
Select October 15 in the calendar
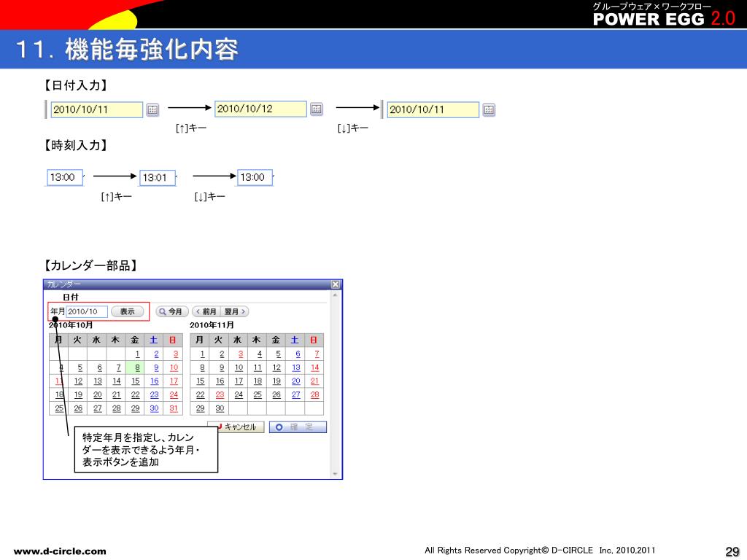pyautogui.click(x=136, y=381)
